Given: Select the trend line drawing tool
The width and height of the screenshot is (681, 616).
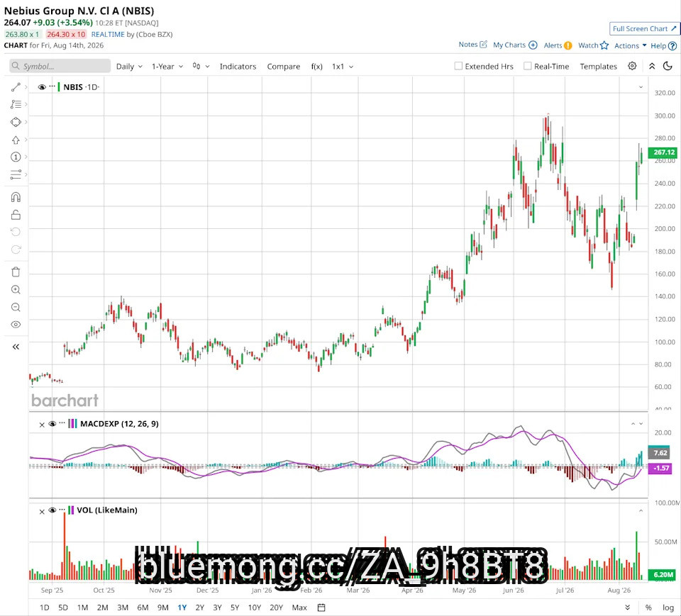Looking at the screenshot, I should tap(16, 87).
